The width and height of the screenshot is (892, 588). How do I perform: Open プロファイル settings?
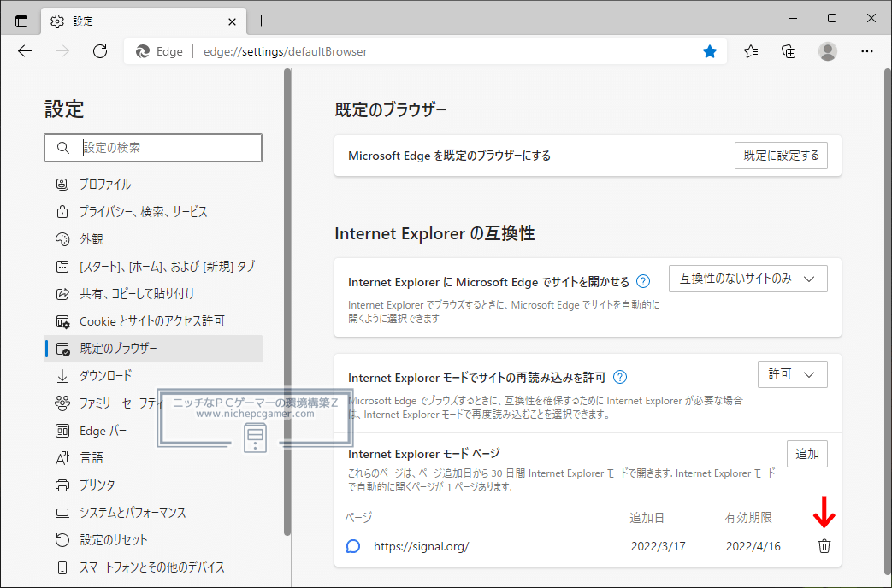click(153, 185)
